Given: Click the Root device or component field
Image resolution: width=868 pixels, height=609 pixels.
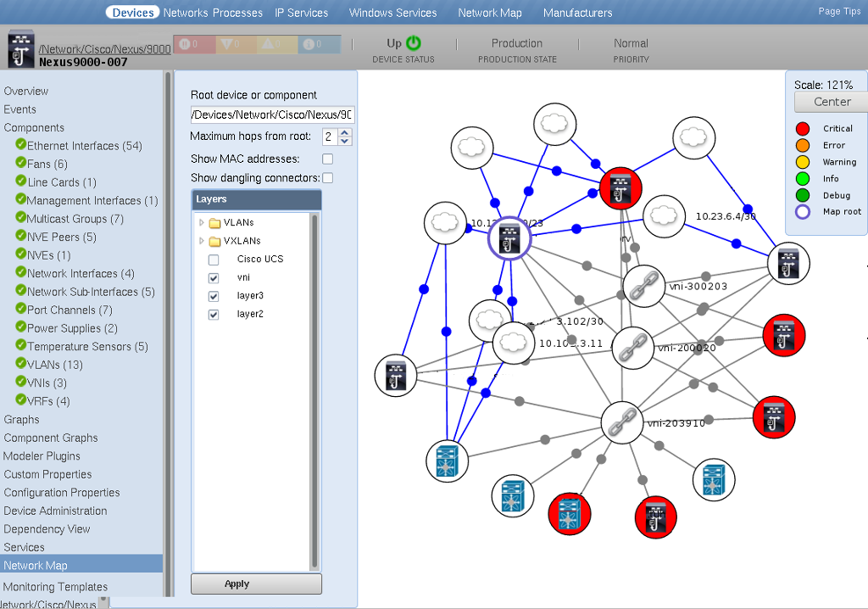Looking at the screenshot, I should tap(272, 115).
